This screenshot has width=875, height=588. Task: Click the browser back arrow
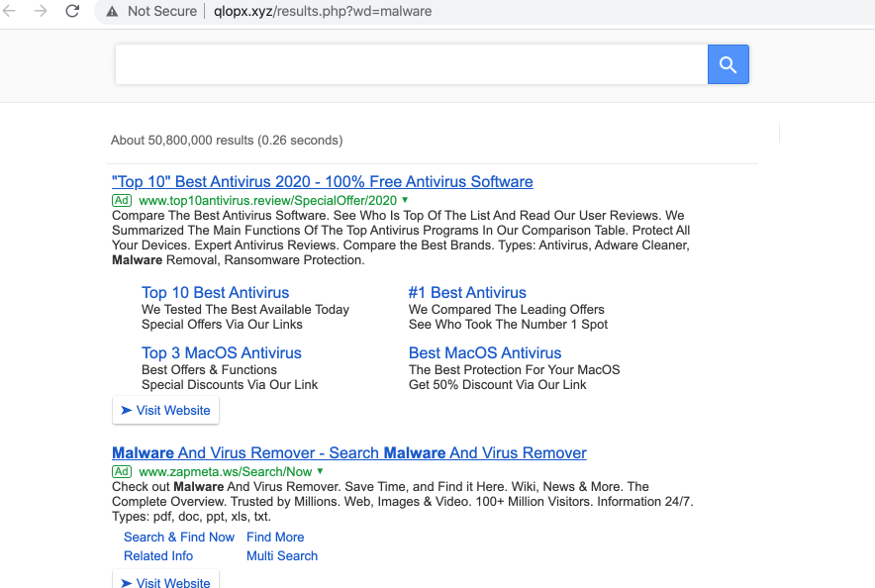click(10, 11)
